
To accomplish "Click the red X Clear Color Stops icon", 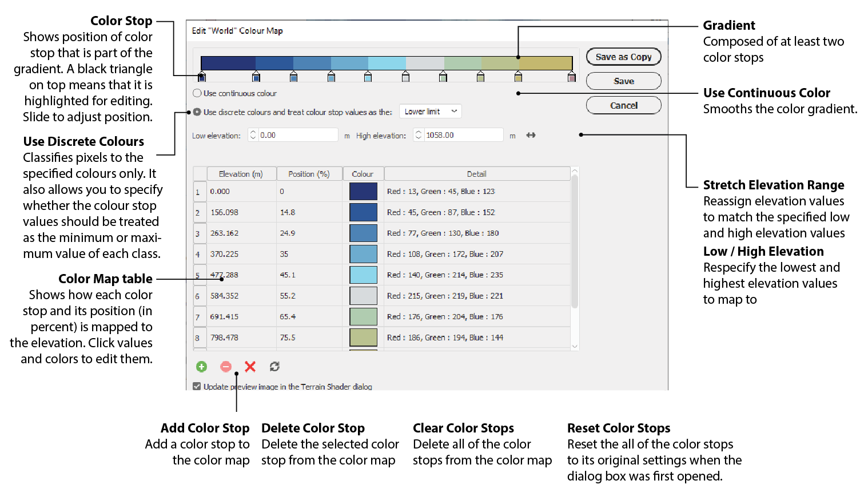I will pos(250,367).
